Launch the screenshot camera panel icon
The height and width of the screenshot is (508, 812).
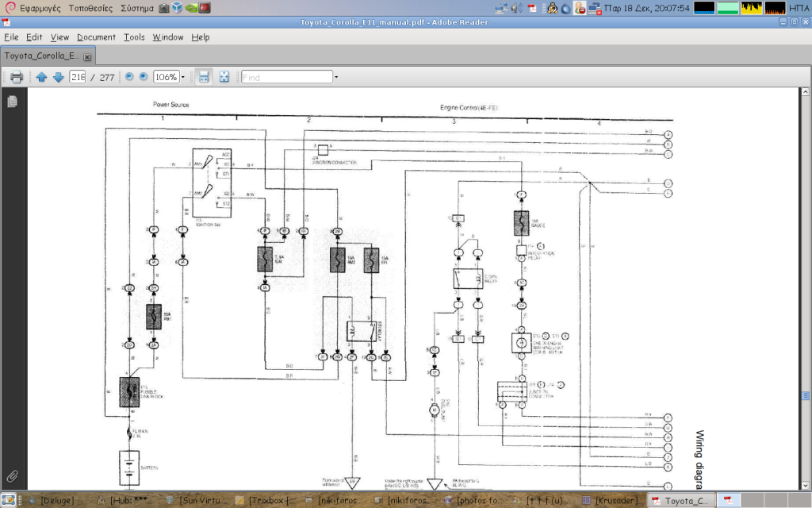pos(163,8)
